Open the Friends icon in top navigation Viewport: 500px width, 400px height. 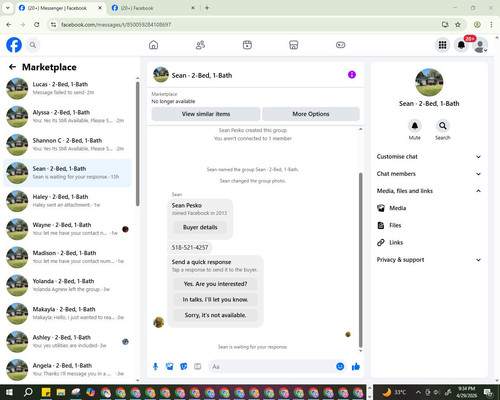click(200, 45)
